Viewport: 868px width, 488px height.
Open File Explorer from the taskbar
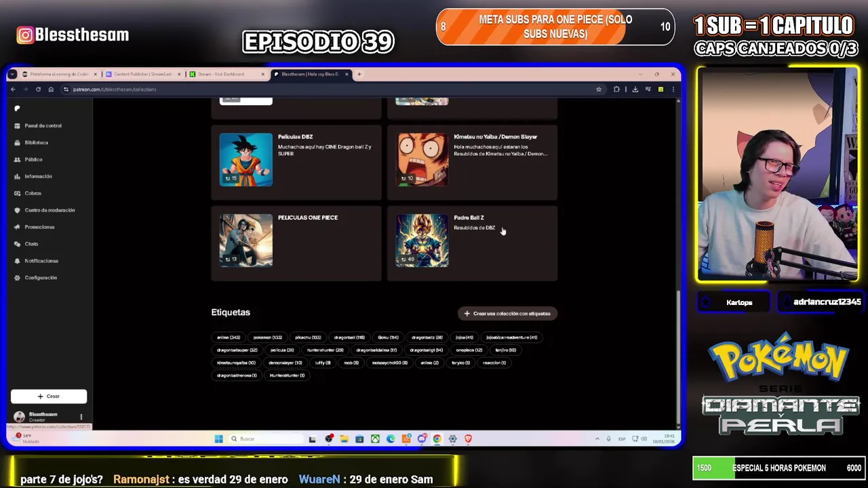(x=344, y=439)
